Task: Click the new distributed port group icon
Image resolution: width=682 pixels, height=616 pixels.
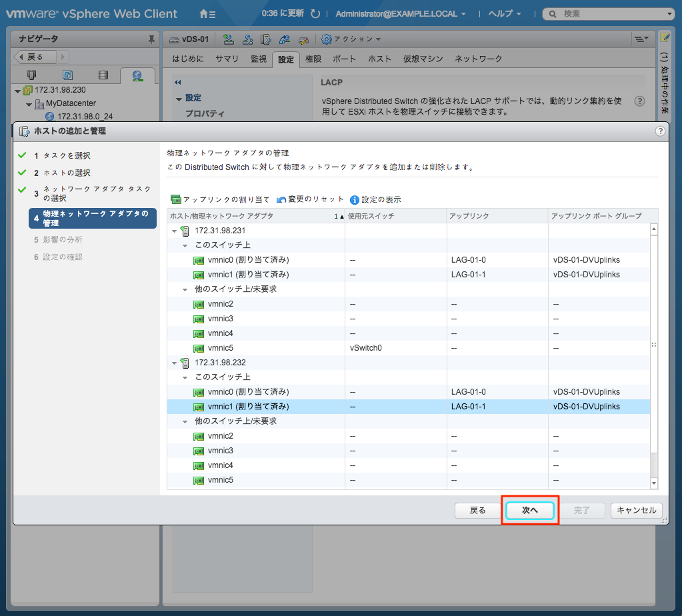Action: click(229, 39)
